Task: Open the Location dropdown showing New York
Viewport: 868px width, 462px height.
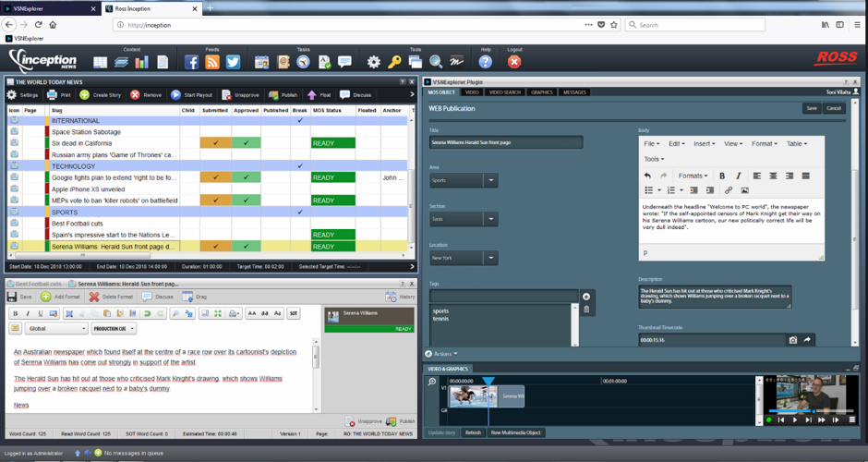Action: [x=464, y=258]
